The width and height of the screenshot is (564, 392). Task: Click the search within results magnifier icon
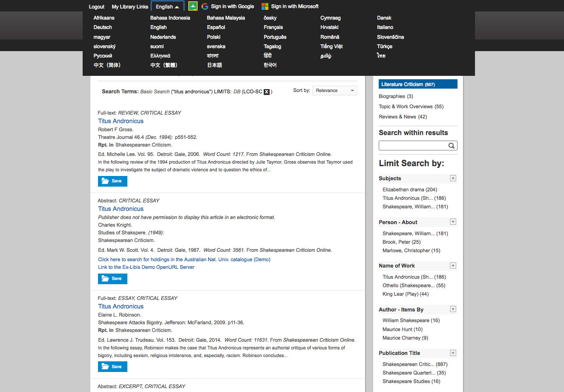(x=452, y=146)
